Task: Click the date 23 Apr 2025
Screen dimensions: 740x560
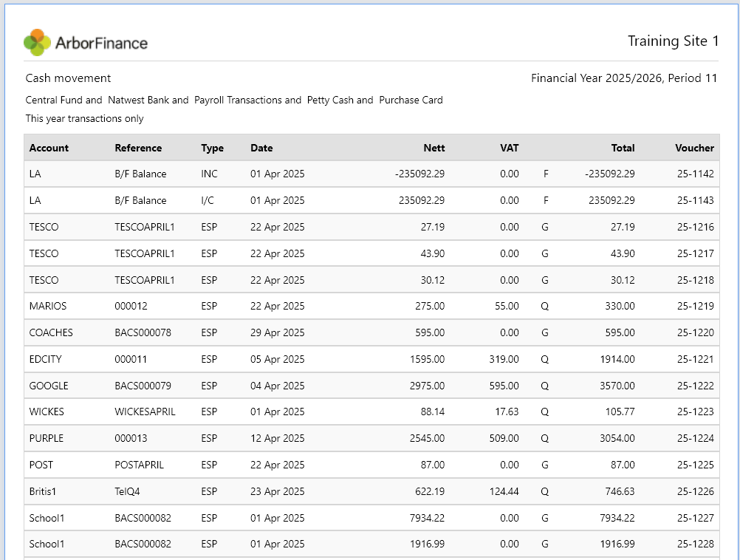Action: point(278,491)
